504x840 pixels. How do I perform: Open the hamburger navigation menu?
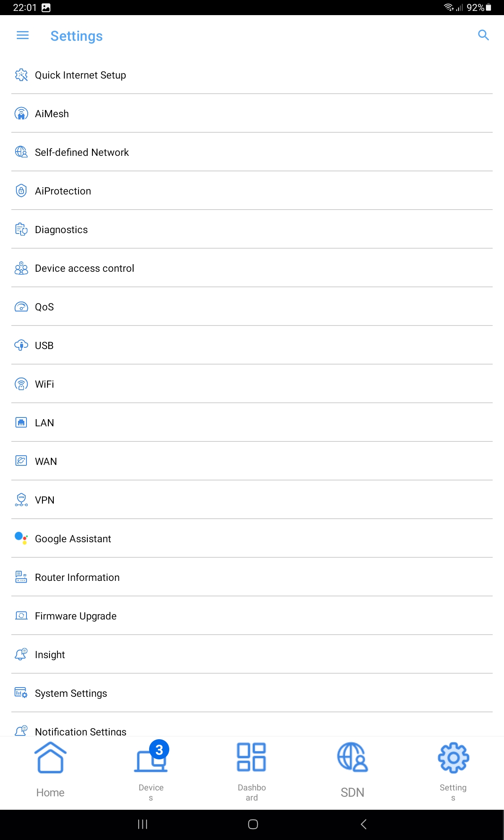pyautogui.click(x=23, y=36)
